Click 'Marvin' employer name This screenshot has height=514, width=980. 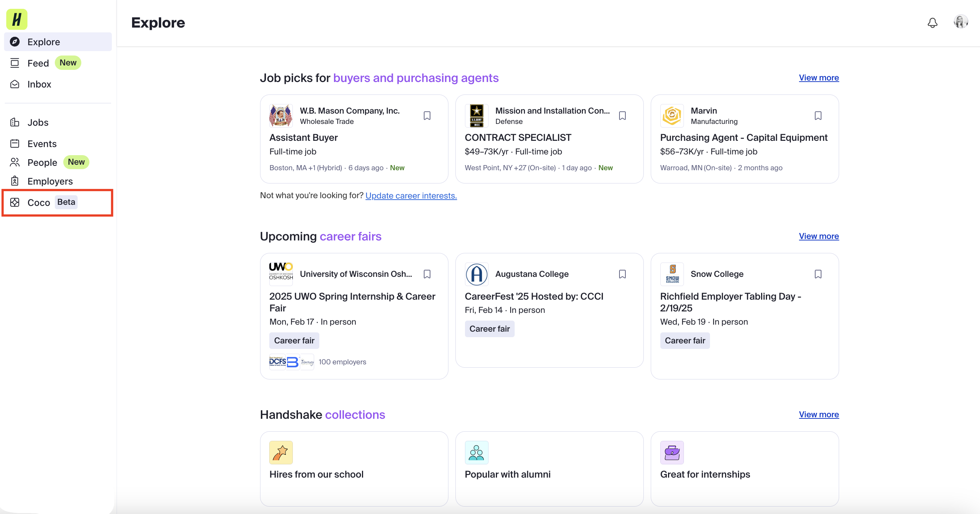click(x=704, y=111)
